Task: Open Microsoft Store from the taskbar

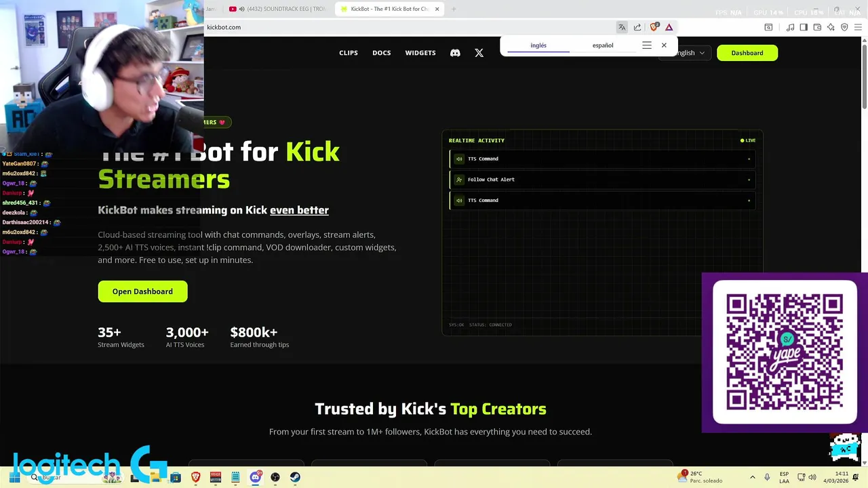Action: pos(176,477)
